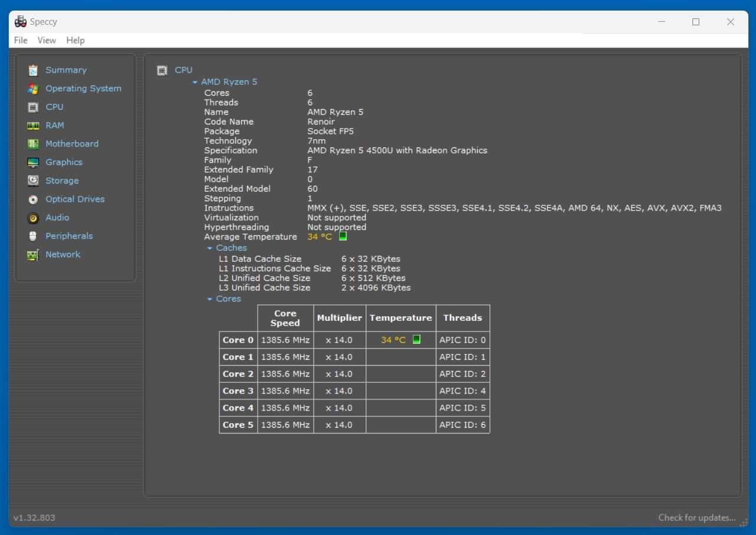The width and height of the screenshot is (756, 535).
Task: Open the File menu
Action: 21,40
